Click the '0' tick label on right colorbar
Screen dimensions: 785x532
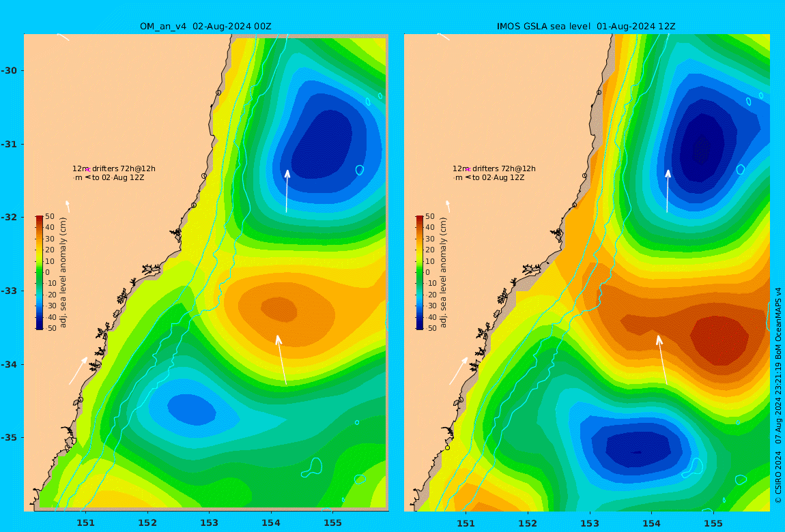point(427,273)
